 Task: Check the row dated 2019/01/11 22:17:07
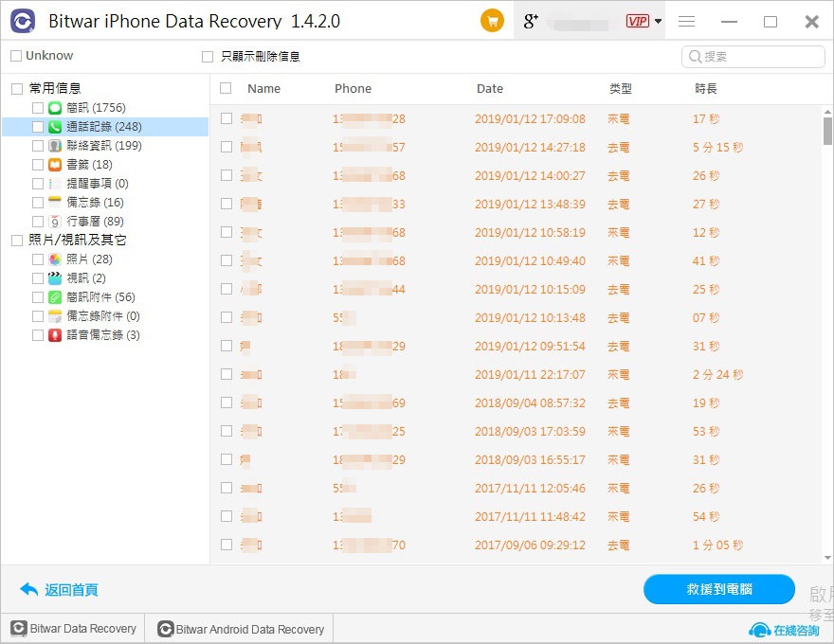coord(227,374)
